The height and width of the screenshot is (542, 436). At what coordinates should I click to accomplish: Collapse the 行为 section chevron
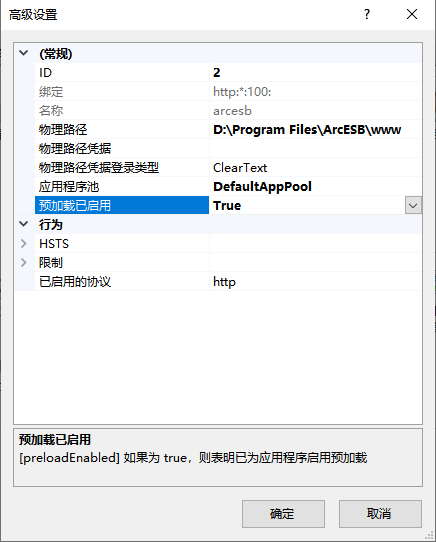coord(24,224)
